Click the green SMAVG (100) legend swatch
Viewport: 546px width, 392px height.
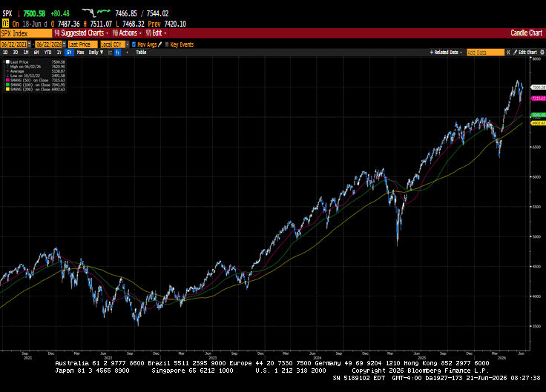tap(7, 84)
